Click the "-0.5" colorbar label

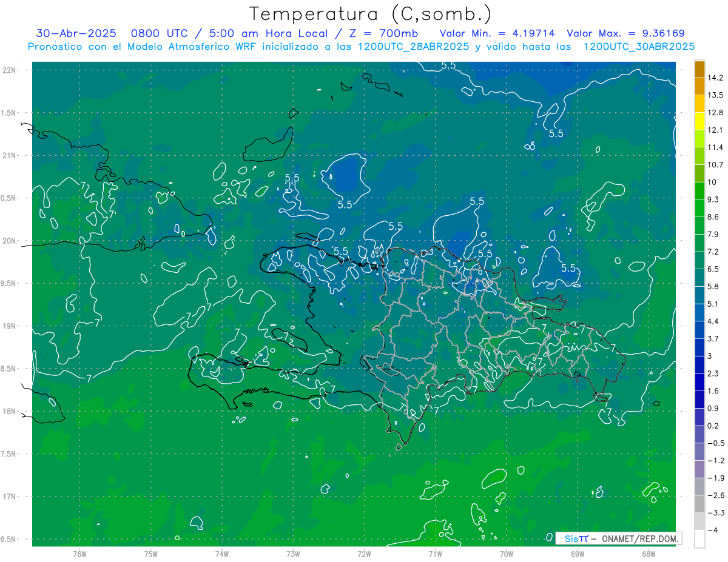pyautogui.click(x=716, y=443)
